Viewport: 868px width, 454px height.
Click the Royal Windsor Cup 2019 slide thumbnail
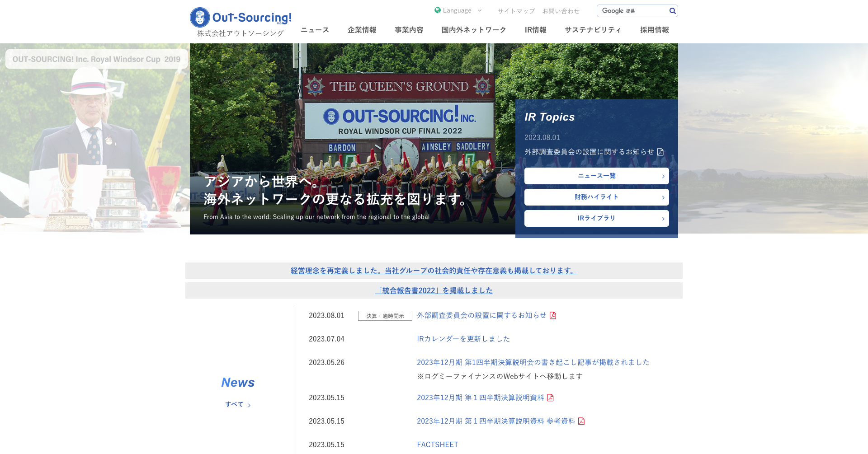coord(95,138)
